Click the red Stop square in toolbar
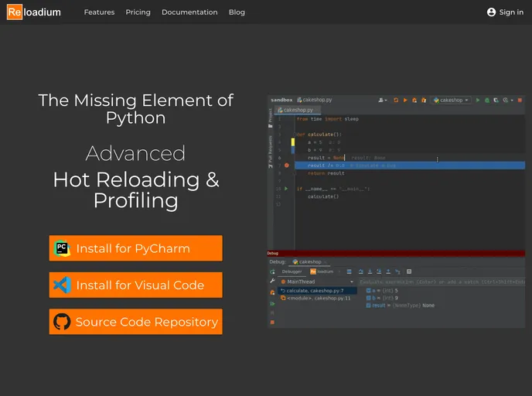 click(x=520, y=100)
